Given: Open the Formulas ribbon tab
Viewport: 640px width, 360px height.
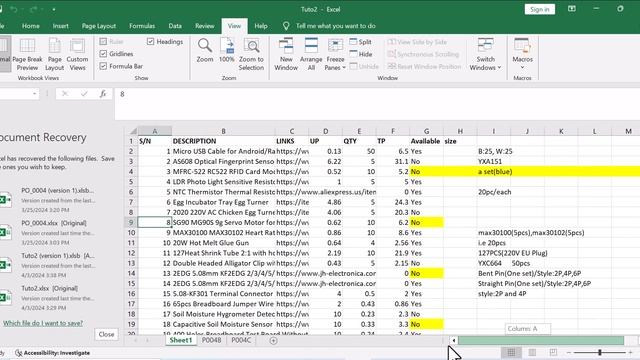Looking at the screenshot, I should [142, 26].
